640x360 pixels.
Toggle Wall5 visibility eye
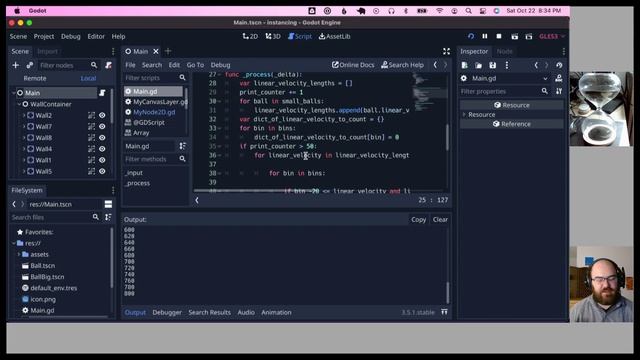click(102, 171)
